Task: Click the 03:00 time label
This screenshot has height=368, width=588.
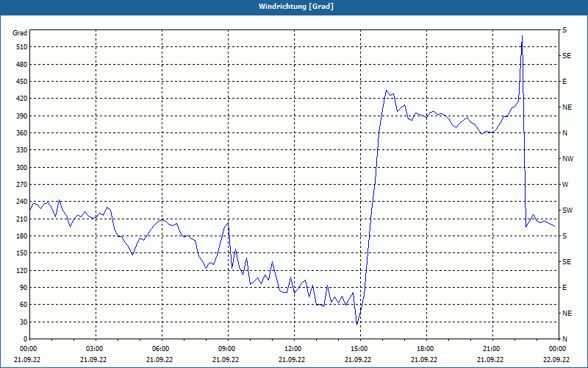Action: 94,349
